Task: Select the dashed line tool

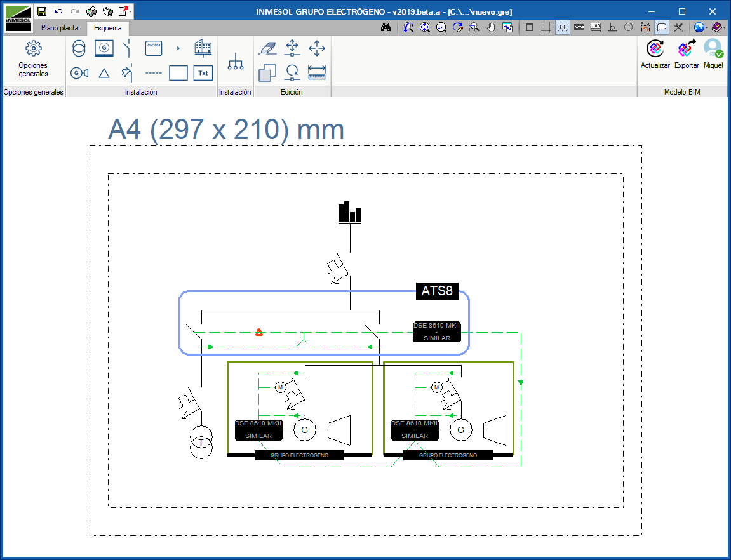Action: click(154, 73)
